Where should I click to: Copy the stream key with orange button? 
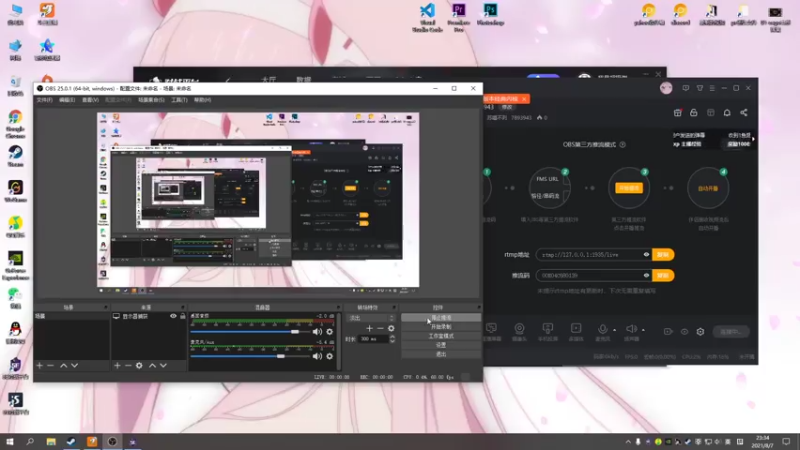coord(663,276)
